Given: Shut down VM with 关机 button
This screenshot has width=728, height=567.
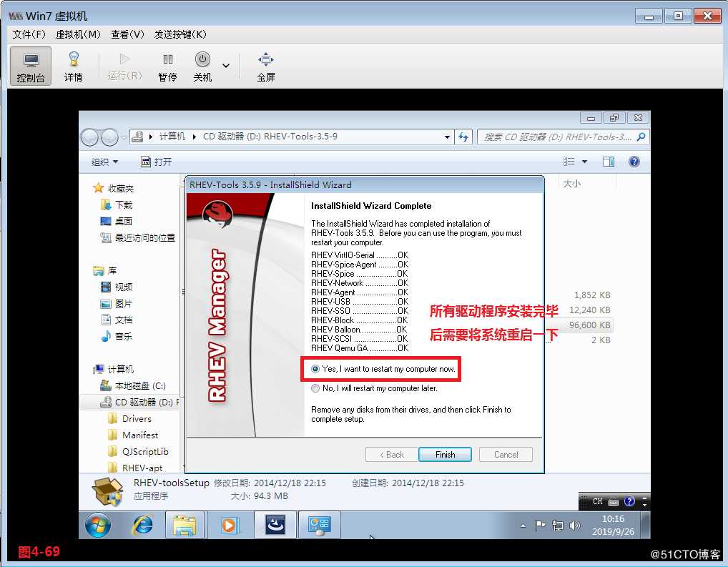Looking at the screenshot, I should click(202, 66).
